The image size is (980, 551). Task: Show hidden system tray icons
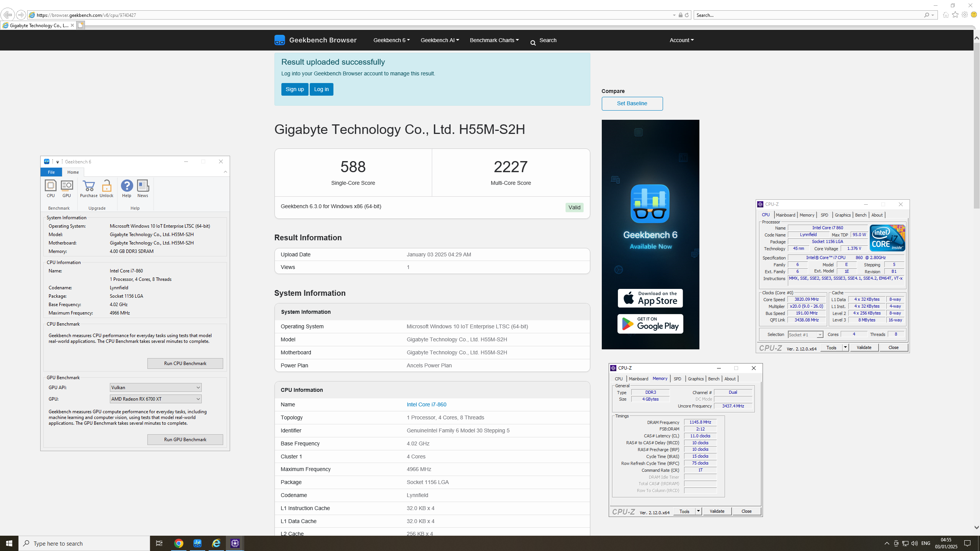887,543
